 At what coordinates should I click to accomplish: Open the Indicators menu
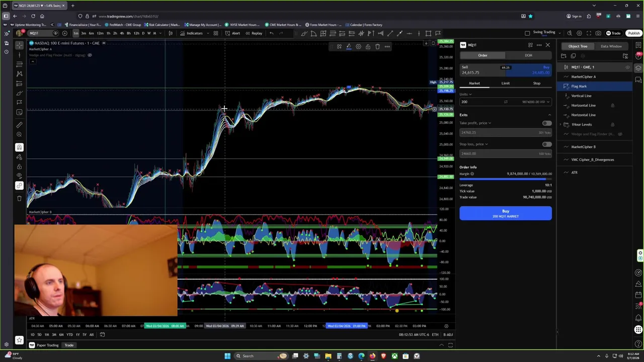point(191,33)
